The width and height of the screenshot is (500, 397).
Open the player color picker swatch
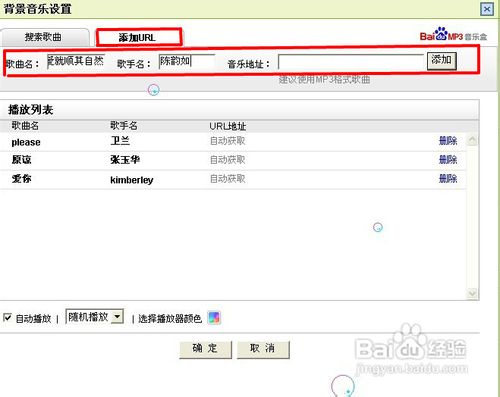click(x=214, y=318)
